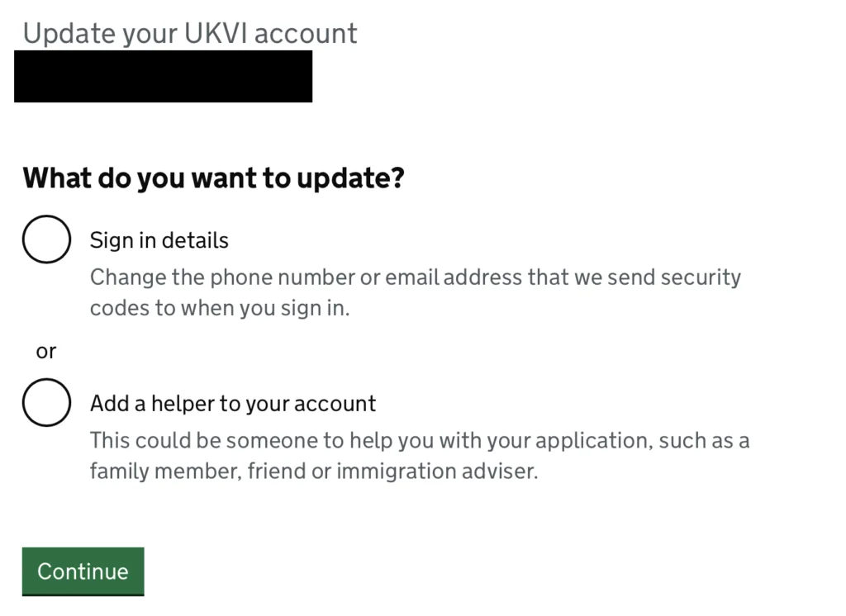846x616 pixels.
Task: Click the blacked-out redacted block under the caption
Action: coord(163,76)
